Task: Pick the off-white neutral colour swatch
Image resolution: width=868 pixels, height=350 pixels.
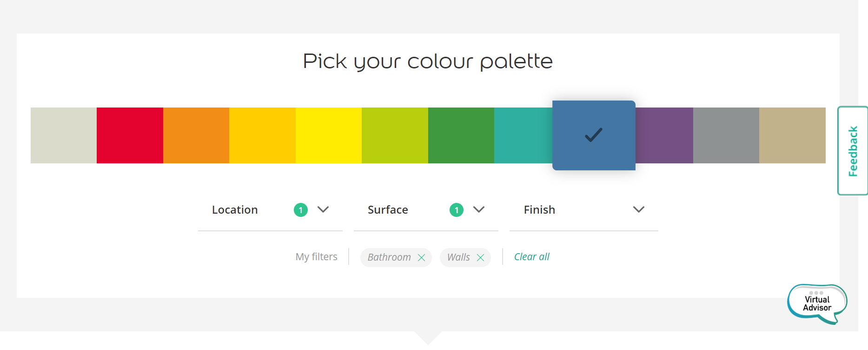Action: (x=64, y=135)
